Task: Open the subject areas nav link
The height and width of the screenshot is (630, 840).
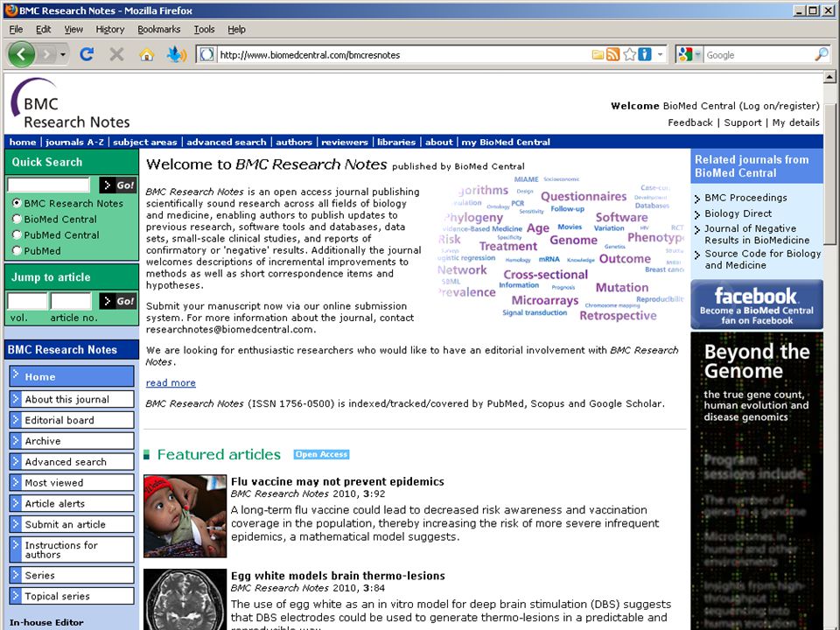Action: pyautogui.click(x=144, y=142)
